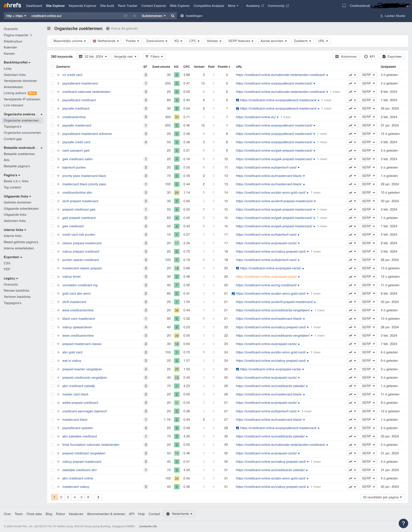Open the SERP features filter dropdown
This screenshot has width=412, height=532.
pos(241,41)
